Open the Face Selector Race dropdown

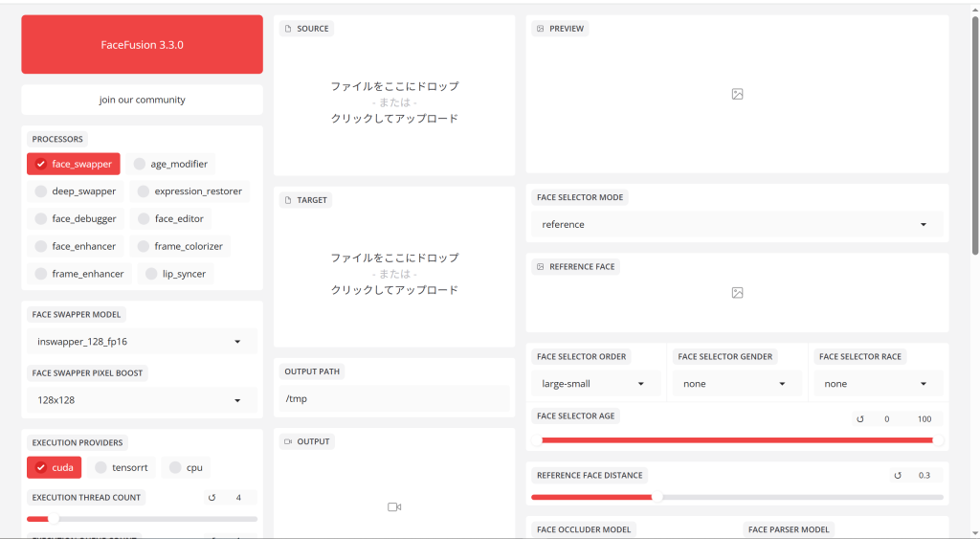[879, 384]
